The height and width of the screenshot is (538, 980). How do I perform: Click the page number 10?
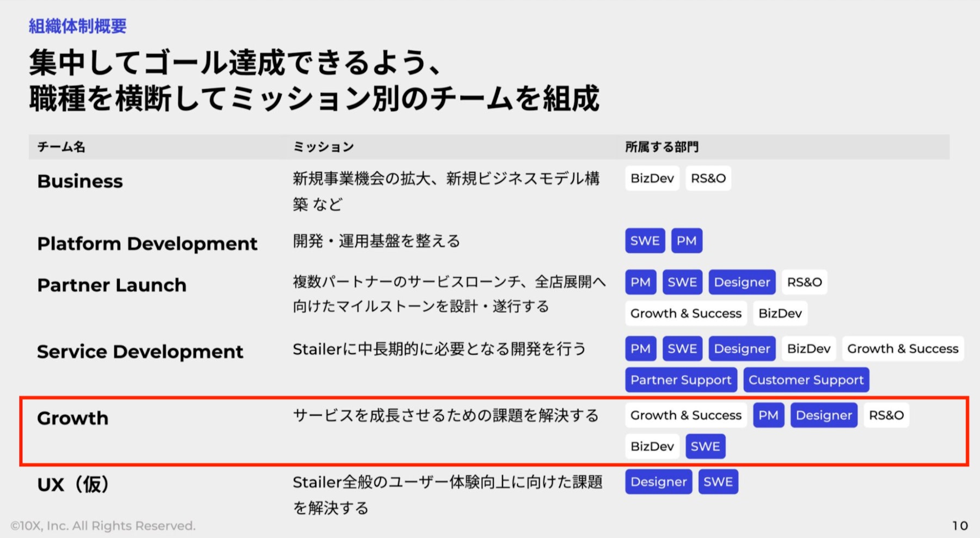[x=960, y=525]
